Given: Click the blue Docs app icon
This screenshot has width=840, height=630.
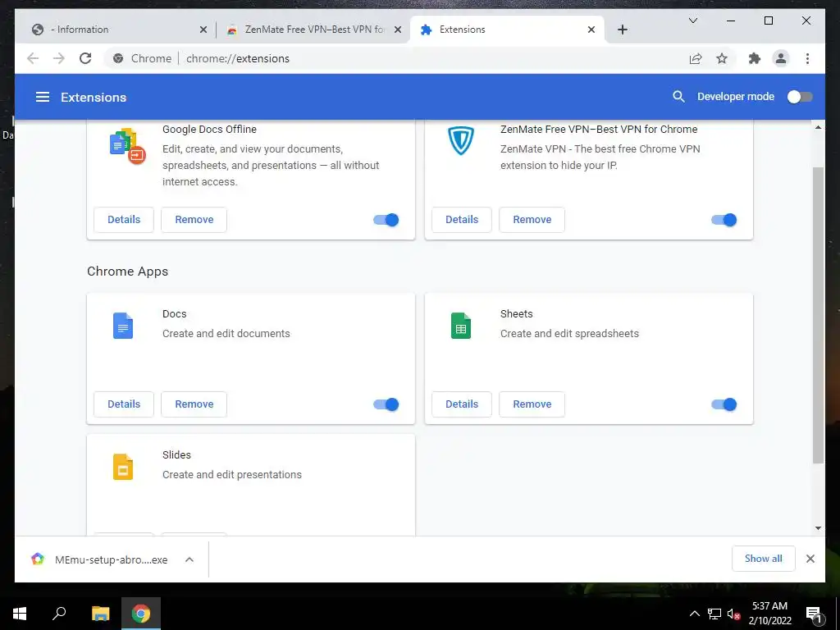Looking at the screenshot, I should [123, 326].
